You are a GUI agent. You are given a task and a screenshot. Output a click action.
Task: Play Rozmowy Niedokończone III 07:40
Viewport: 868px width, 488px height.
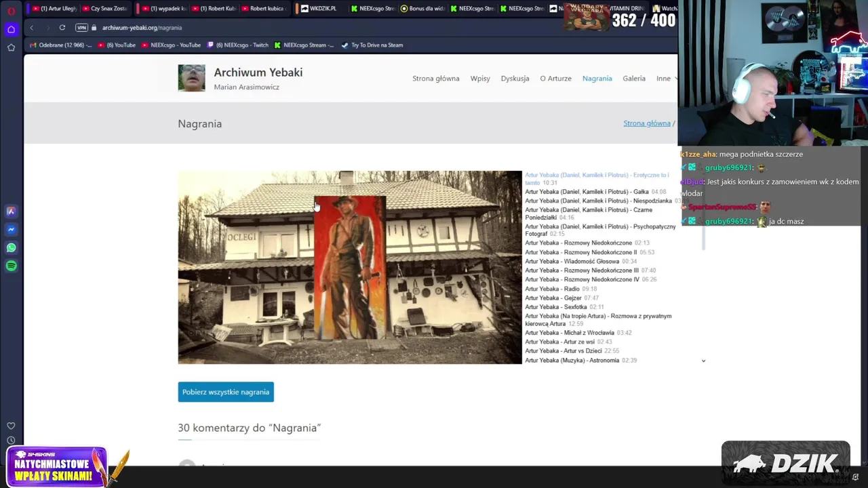[x=591, y=270]
